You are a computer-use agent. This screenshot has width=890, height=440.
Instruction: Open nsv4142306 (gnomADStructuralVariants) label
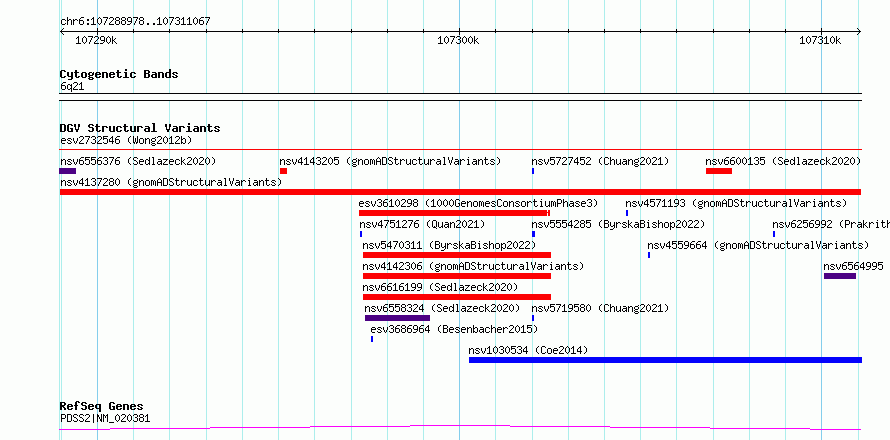click(473, 266)
